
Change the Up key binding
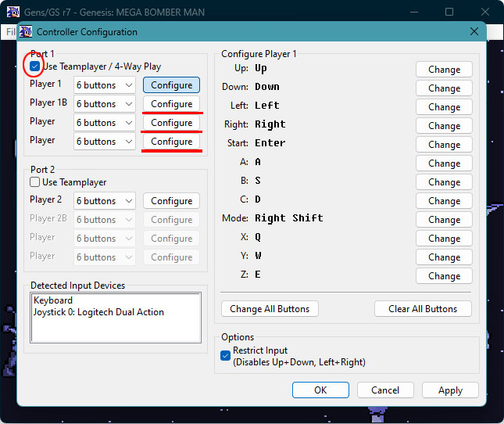click(x=444, y=70)
